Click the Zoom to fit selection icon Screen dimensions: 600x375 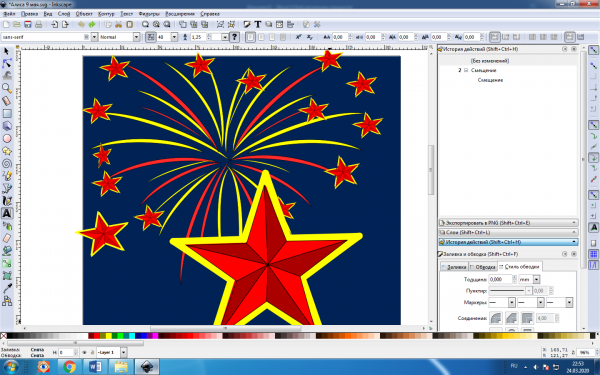click(x=145, y=24)
